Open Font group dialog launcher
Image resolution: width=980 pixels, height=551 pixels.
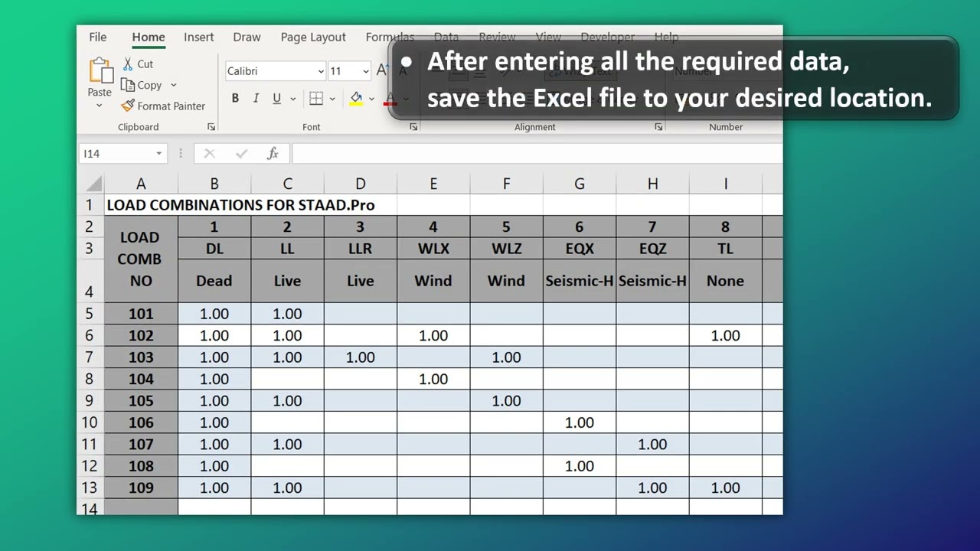[x=413, y=127]
